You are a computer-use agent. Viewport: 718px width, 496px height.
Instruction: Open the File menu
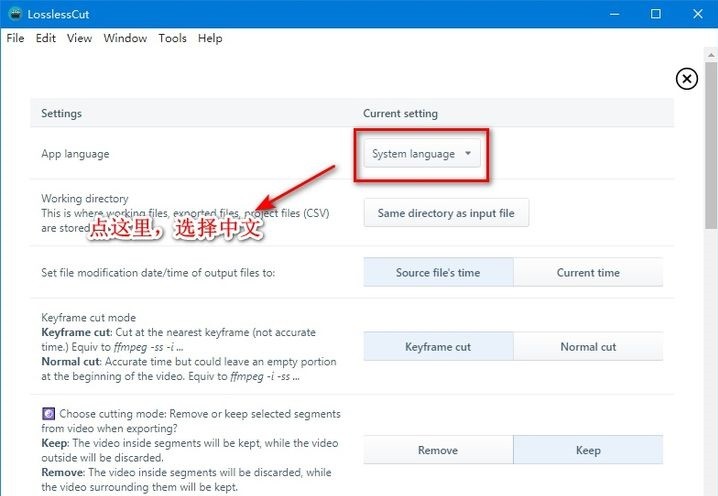pos(15,38)
